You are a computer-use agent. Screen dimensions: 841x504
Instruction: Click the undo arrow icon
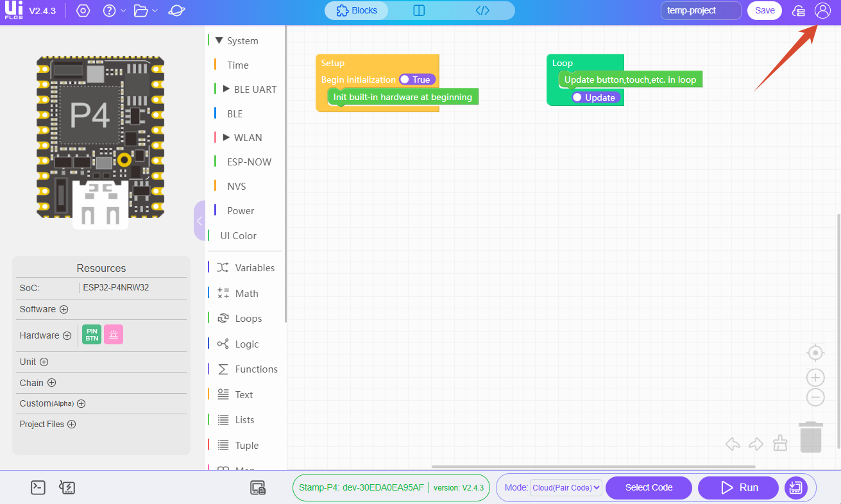click(x=733, y=444)
